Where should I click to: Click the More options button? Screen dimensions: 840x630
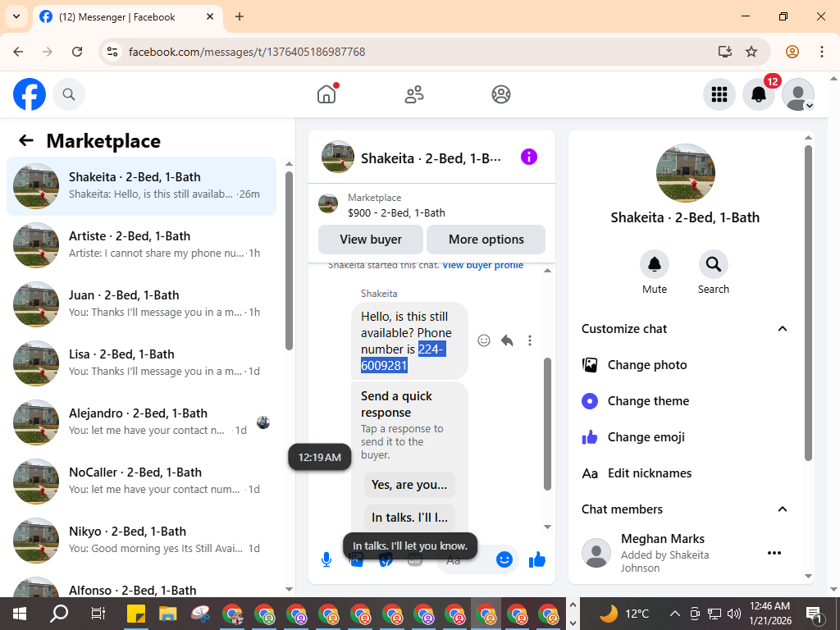click(x=486, y=240)
